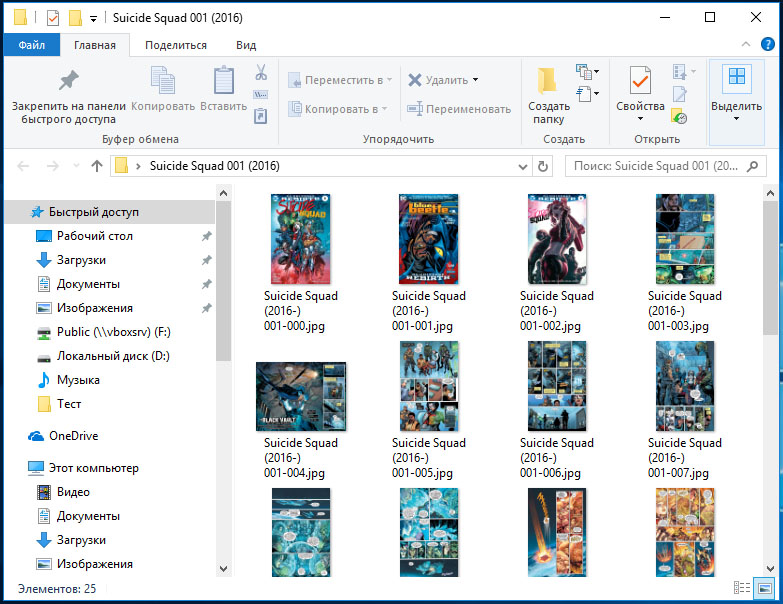Viewport: 783px width, 604px height.
Task: Select thumbnail Suicide Squad 001-004.jpg
Action: [x=301, y=397]
